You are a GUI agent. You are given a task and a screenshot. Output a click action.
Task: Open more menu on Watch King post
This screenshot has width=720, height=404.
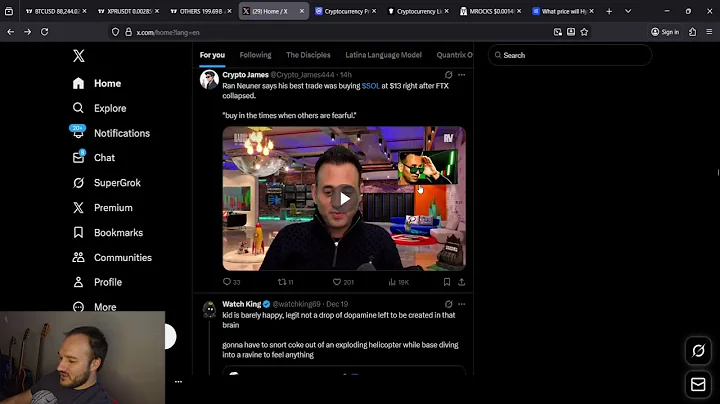pyautogui.click(x=461, y=304)
